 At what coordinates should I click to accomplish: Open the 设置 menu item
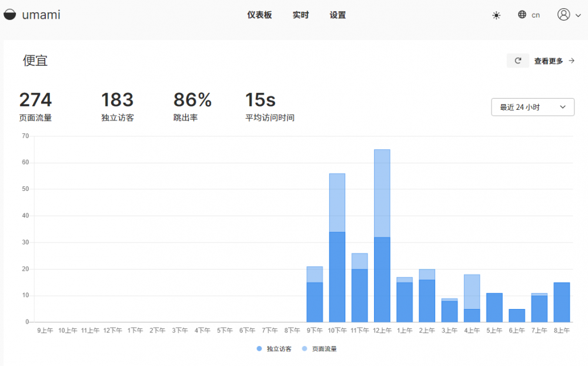click(x=338, y=15)
